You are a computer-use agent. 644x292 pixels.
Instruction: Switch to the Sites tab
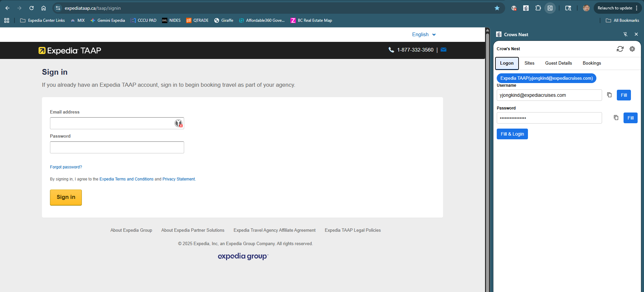529,63
